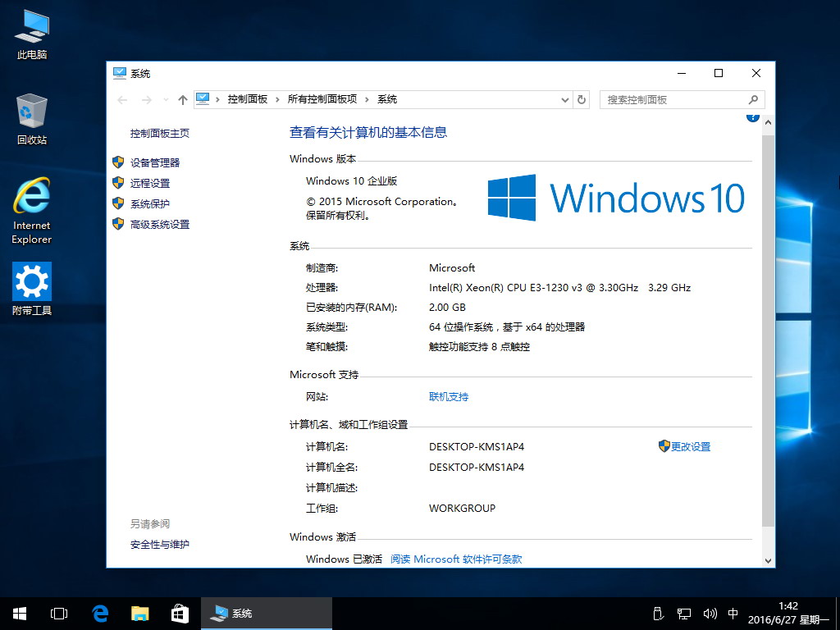This screenshot has height=630, width=840.
Task: Go up one level with up arrow
Action: tap(183, 99)
